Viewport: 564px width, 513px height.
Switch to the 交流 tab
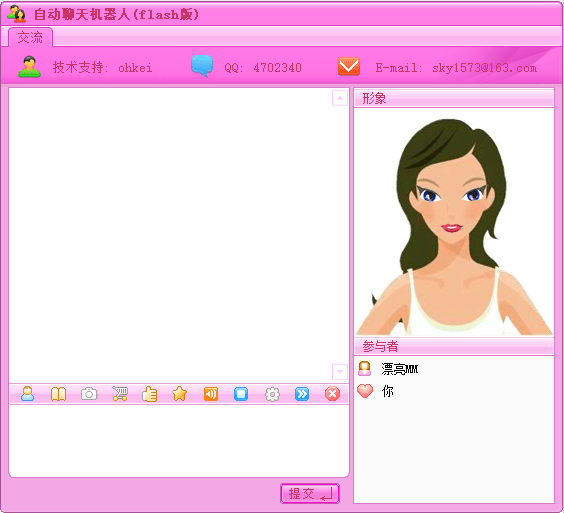pyautogui.click(x=31, y=37)
